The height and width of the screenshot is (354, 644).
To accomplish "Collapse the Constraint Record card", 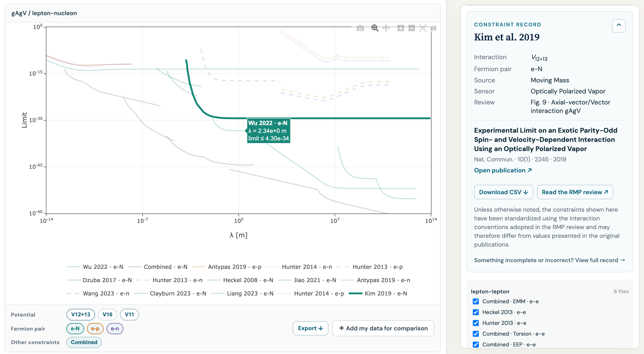I will (619, 25).
